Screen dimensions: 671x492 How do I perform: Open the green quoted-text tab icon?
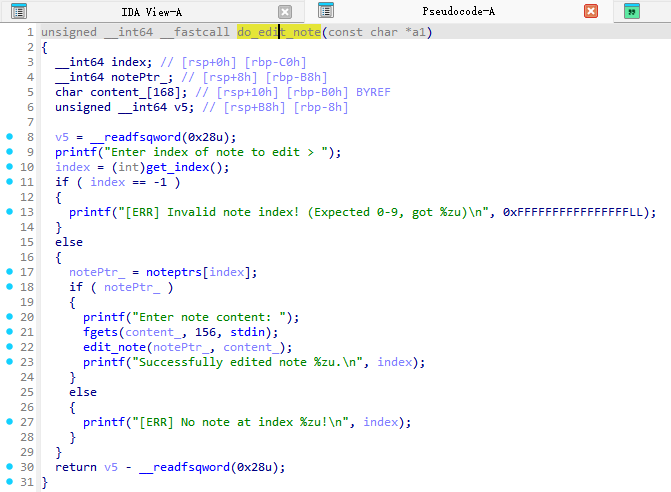(631, 12)
